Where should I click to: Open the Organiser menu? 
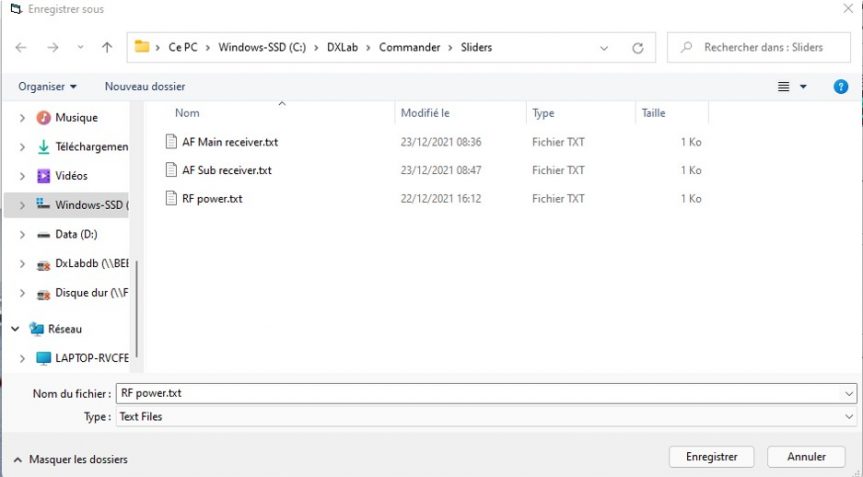point(47,87)
